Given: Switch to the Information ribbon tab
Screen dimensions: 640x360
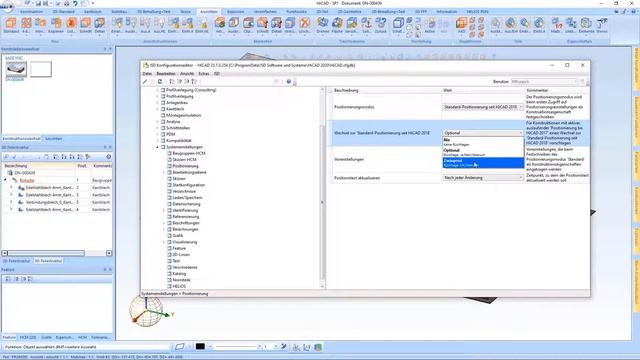Looking at the screenshot, I should [x=447, y=12].
